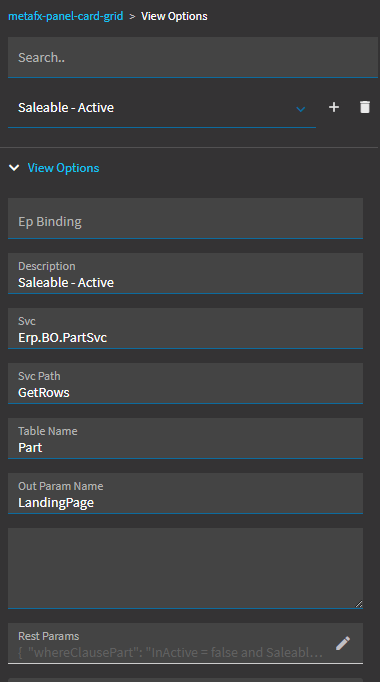Select the Saleable - Active view combo box
The height and width of the screenshot is (682, 380).
[x=162, y=107]
